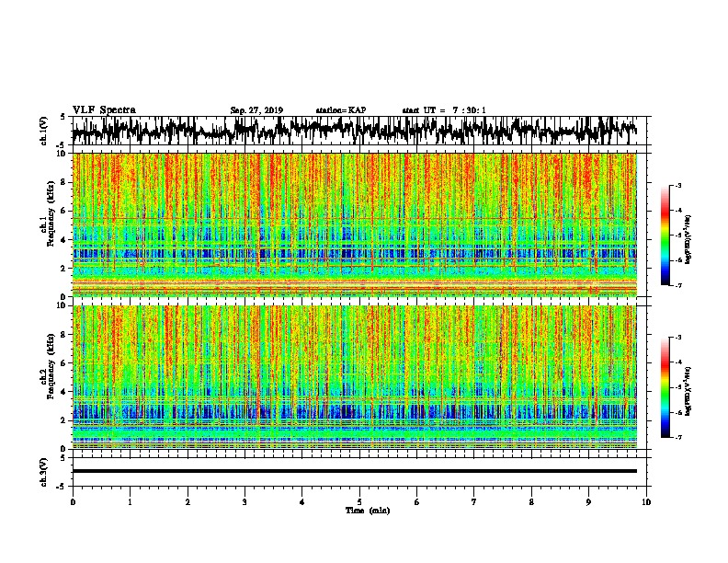Image resolution: width=728 pixels, height=563 pixels.
Task: Click time axis tick label "2"
Action: coord(188,502)
